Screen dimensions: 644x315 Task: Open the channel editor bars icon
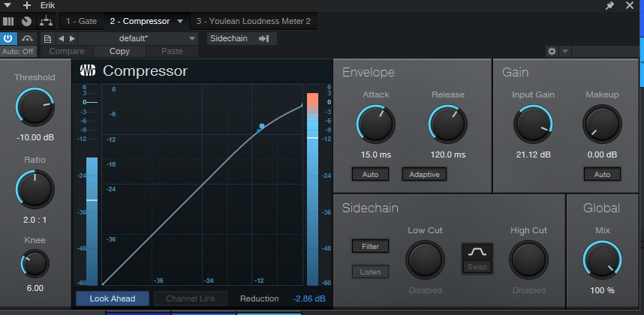pyautogui.click(x=8, y=21)
